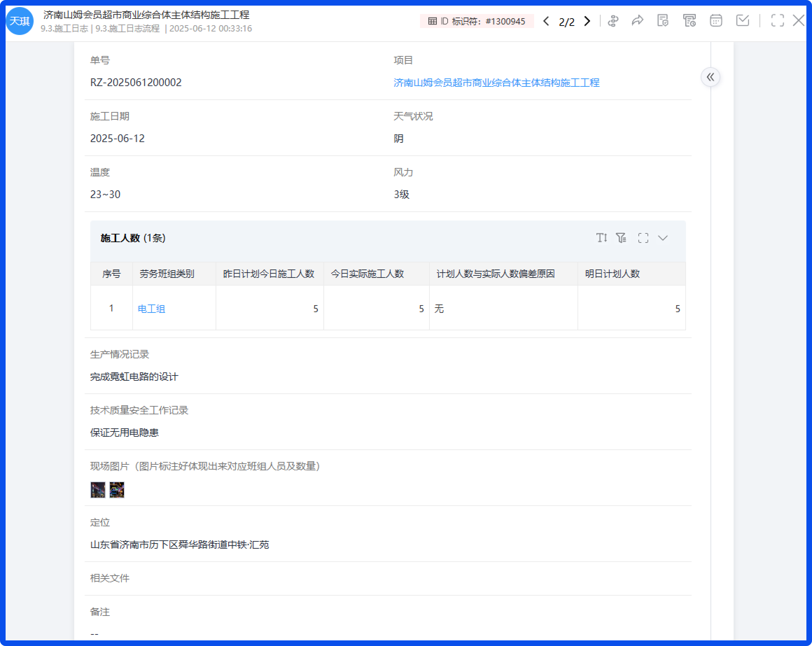Go to the previous record with the left arrow
The width and height of the screenshot is (812, 646).
546,21
